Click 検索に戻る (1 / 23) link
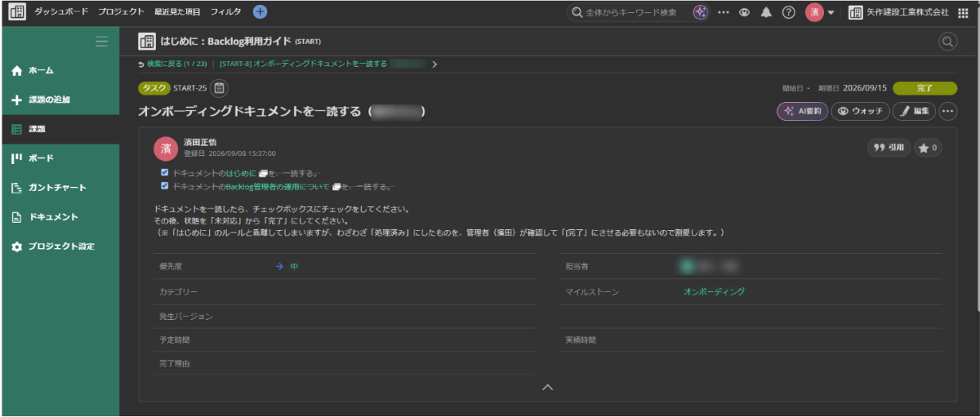The width and height of the screenshot is (980, 417). coord(172,64)
